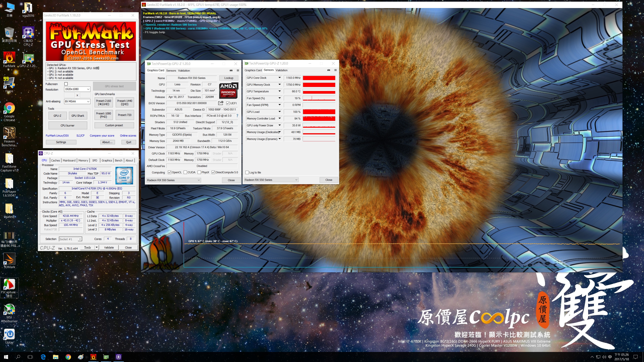The height and width of the screenshot is (362, 644).
Task: Open the Recycle Bin desktop icon
Action: click(x=9, y=35)
